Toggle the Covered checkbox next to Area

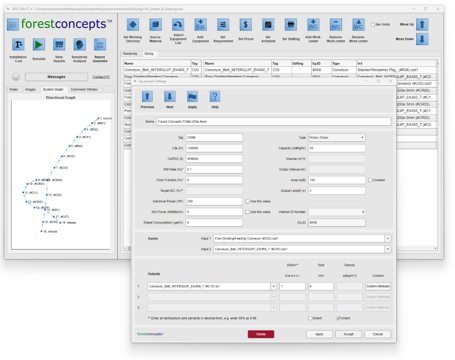(370, 180)
